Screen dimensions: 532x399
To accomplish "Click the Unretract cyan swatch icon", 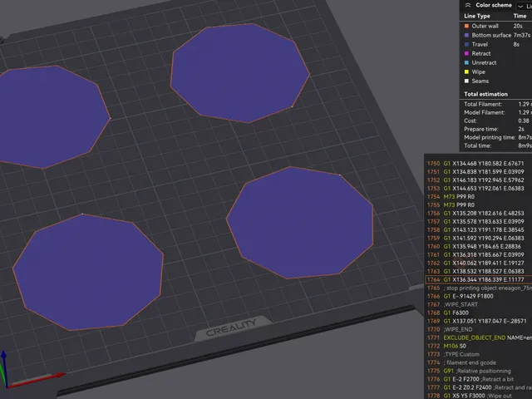I will [466, 63].
